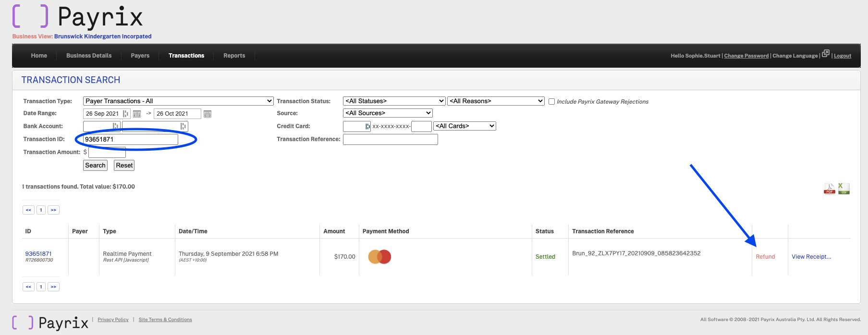Select page 1 in top pagination
Screen dimensions: 868x335
coord(41,210)
